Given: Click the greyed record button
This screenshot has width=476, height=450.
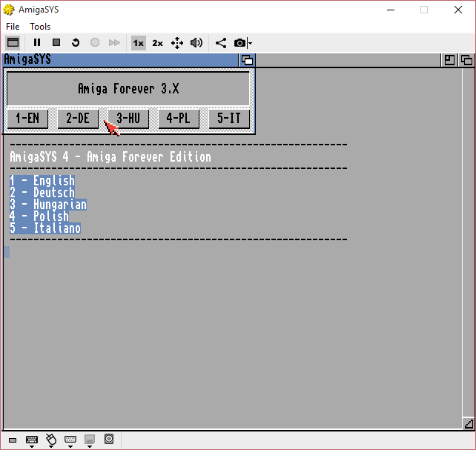Looking at the screenshot, I should [95, 42].
